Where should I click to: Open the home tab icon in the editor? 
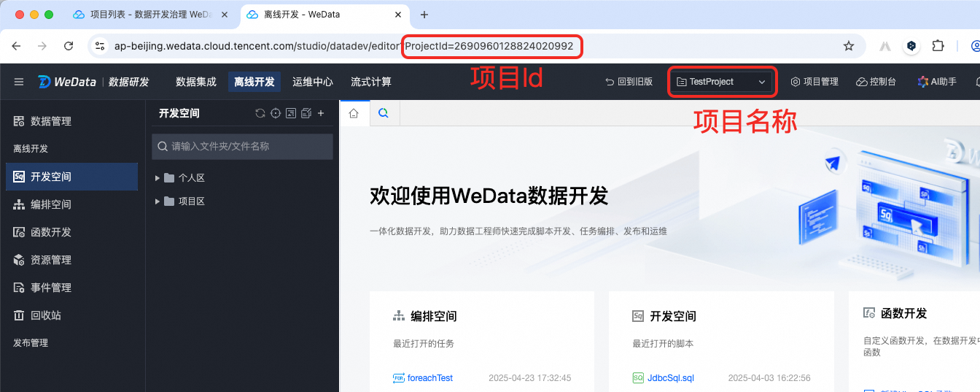pyautogui.click(x=354, y=113)
